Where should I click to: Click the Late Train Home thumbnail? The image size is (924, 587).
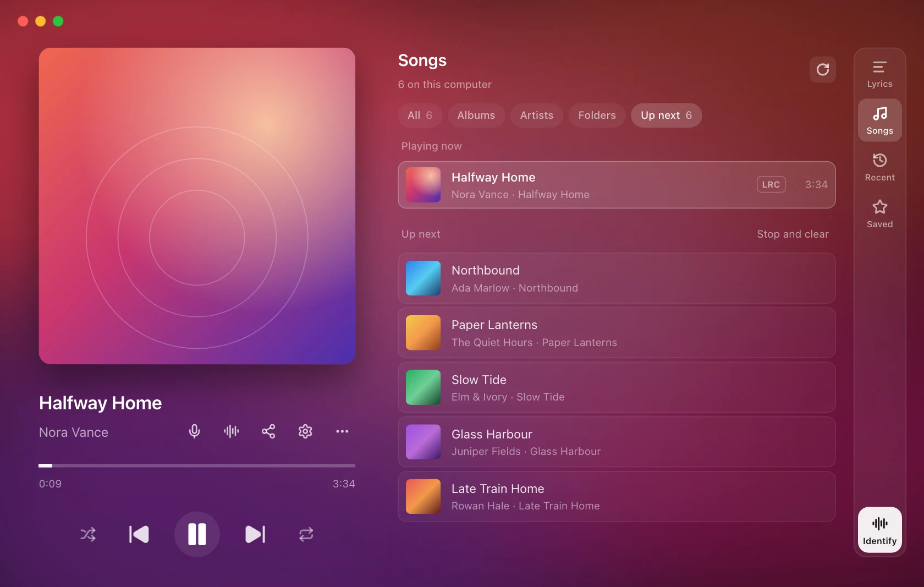pos(423,496)
